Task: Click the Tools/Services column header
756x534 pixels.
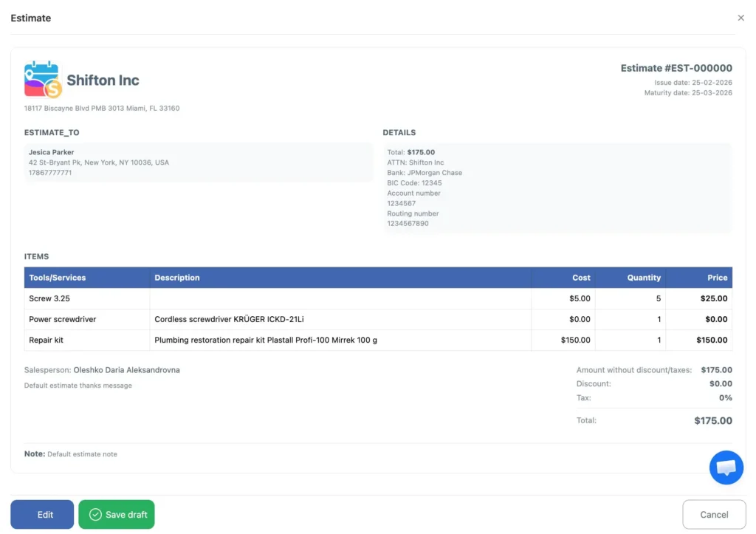Action: 58,278
